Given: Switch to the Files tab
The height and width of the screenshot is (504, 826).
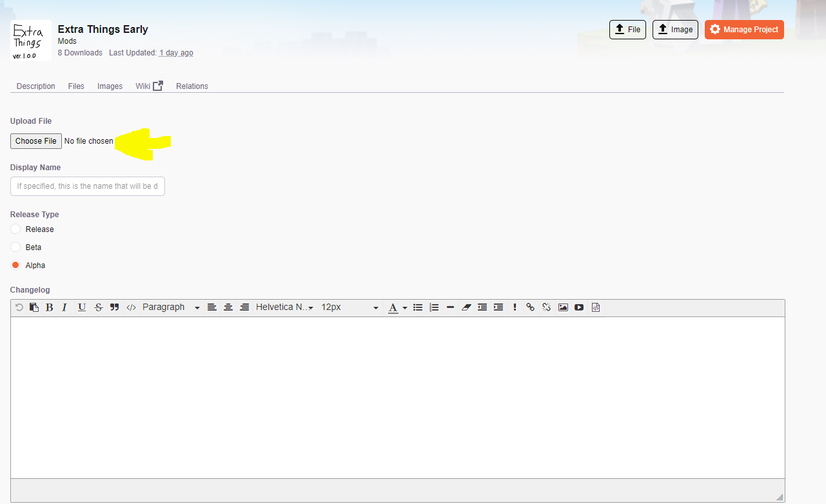Looking at the screenshot, I should click(x=76, y=86).
